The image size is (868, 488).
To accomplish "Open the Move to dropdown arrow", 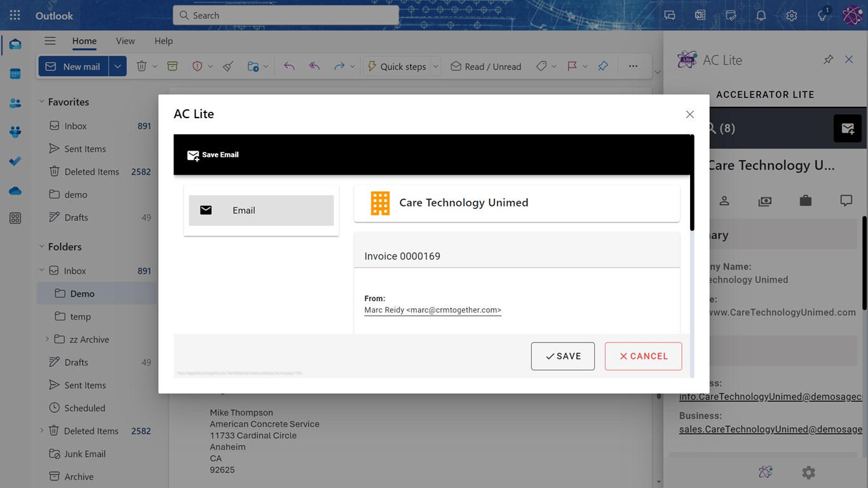I will [266, 66].
